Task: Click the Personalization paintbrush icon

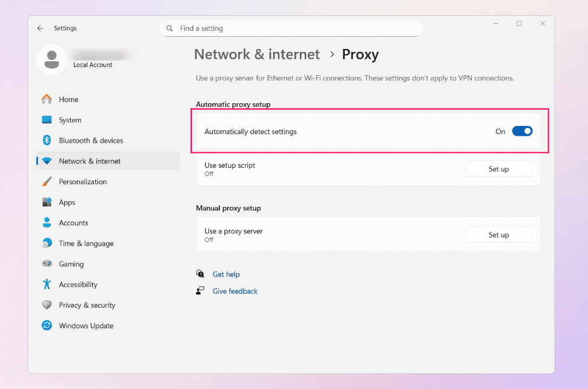Action: [x=47, y=182]
